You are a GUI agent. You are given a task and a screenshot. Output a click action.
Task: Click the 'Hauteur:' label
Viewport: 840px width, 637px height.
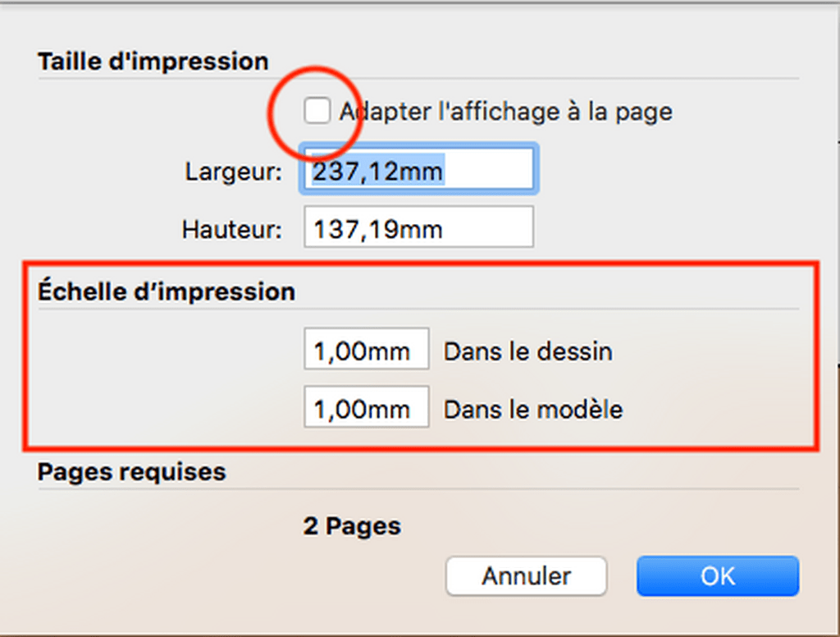232,230
